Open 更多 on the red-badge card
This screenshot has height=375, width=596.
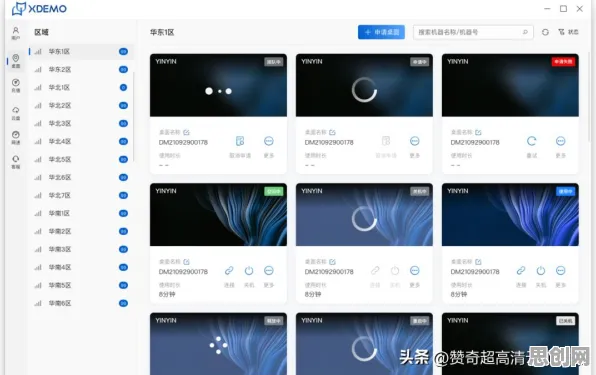(561, 141)
